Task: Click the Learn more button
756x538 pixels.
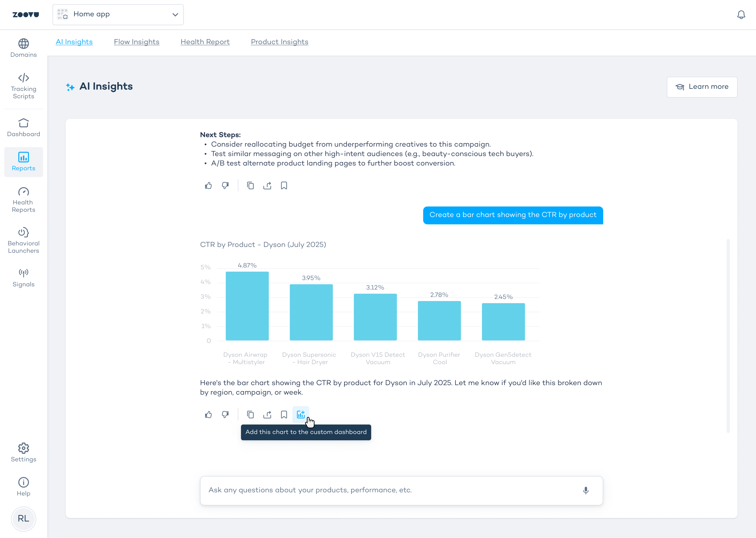Action: [702, 87]
